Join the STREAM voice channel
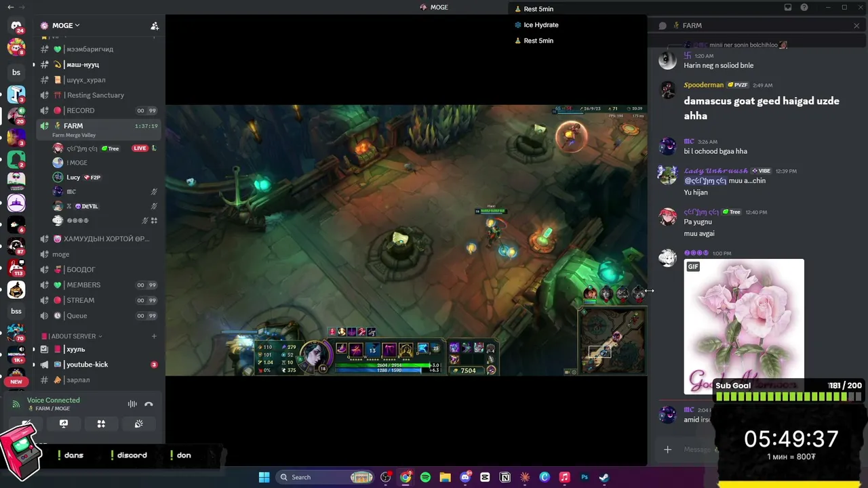This screenshot has width=868, height=488. pyautogui.click(x=100, y=300)
